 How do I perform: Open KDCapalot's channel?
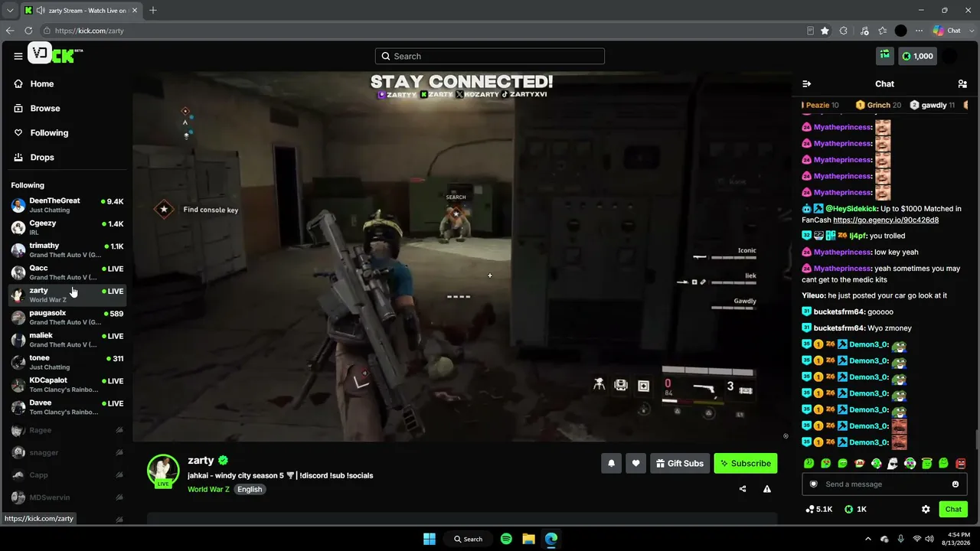click(67, 384)
